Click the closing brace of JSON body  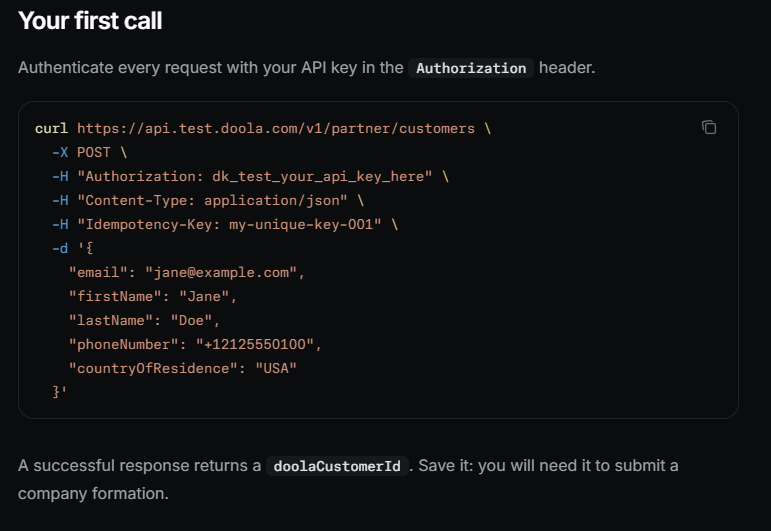(56, 392)
